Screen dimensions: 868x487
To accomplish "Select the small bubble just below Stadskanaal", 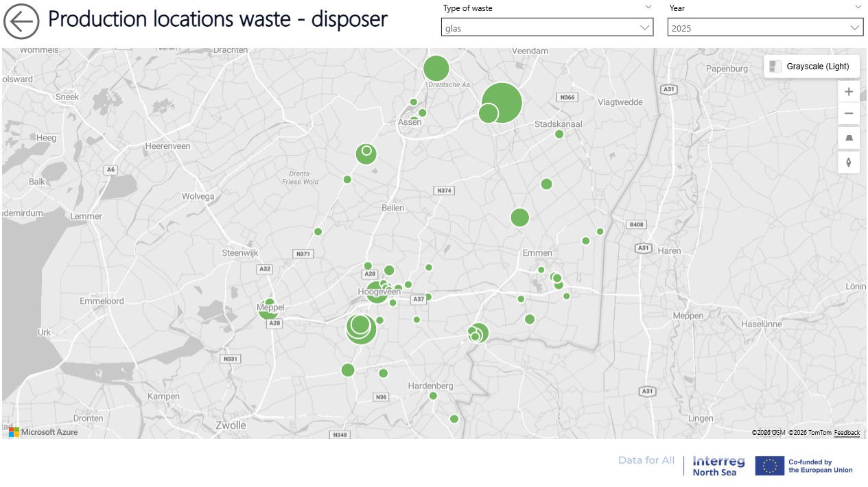I will (559, 134).
